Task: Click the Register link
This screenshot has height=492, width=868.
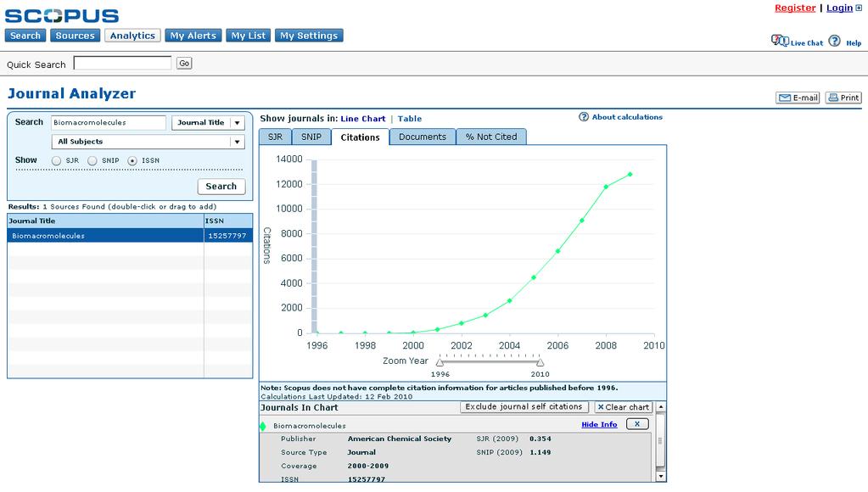Action: click(x=795, y=8)
